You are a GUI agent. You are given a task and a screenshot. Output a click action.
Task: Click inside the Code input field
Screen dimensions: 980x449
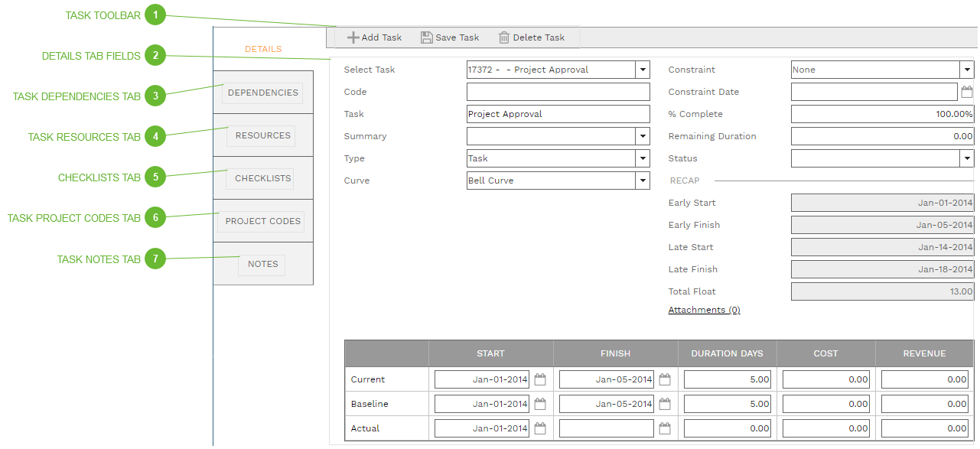click(x=558, y=92)
